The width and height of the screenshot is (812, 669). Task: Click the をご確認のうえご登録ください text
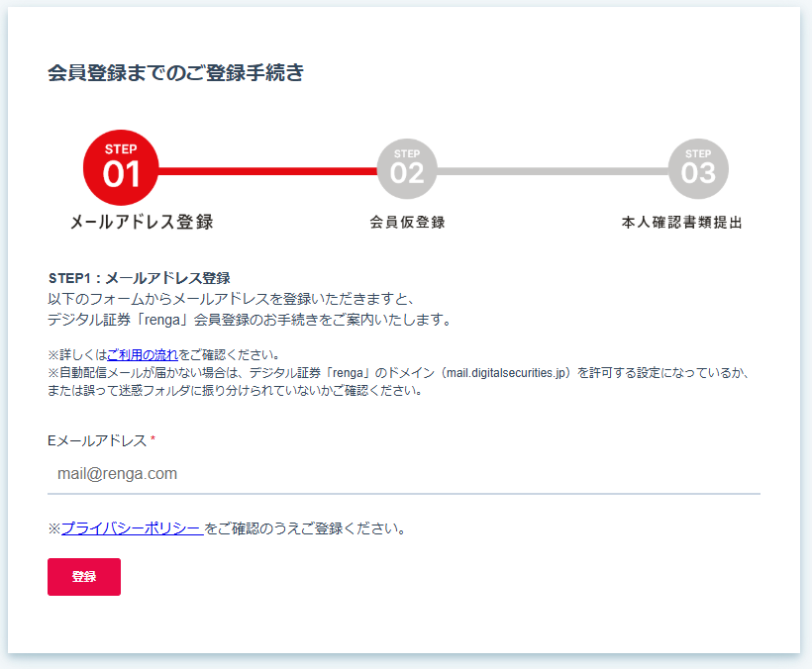[307, 528]
